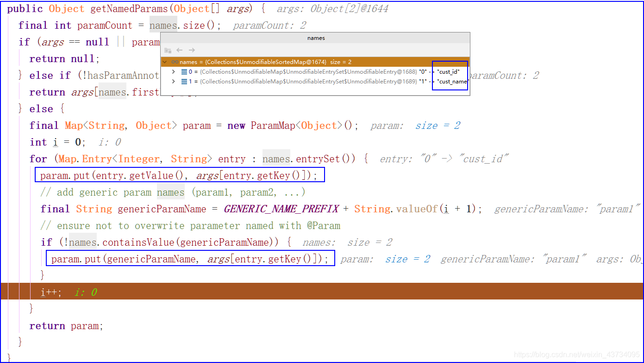
Task: Select the "cust_id" value in entry 0
Action: click(448, 72)
